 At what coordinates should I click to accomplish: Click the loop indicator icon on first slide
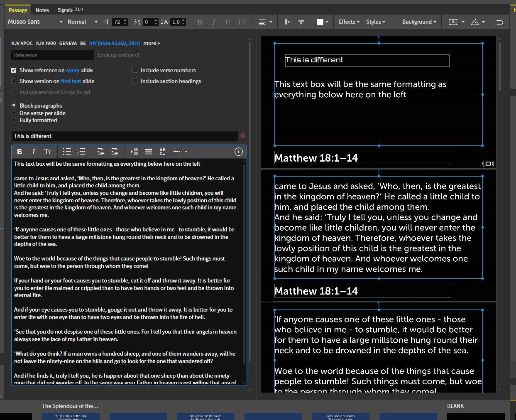coord(488,164)
